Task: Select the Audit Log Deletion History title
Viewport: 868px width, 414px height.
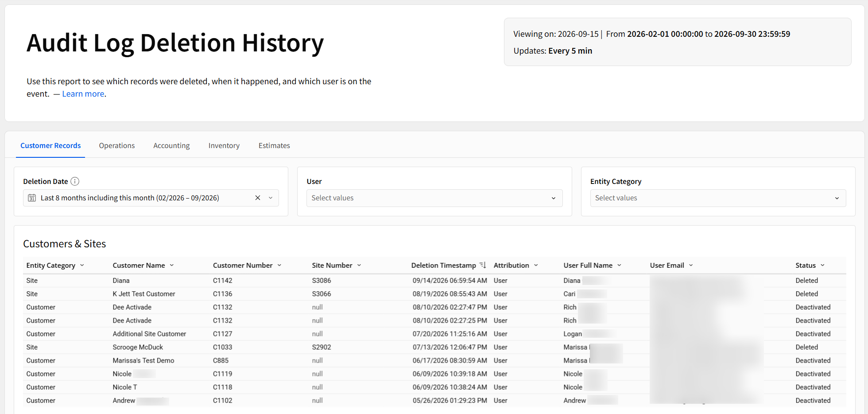Action: coord(175,43)
